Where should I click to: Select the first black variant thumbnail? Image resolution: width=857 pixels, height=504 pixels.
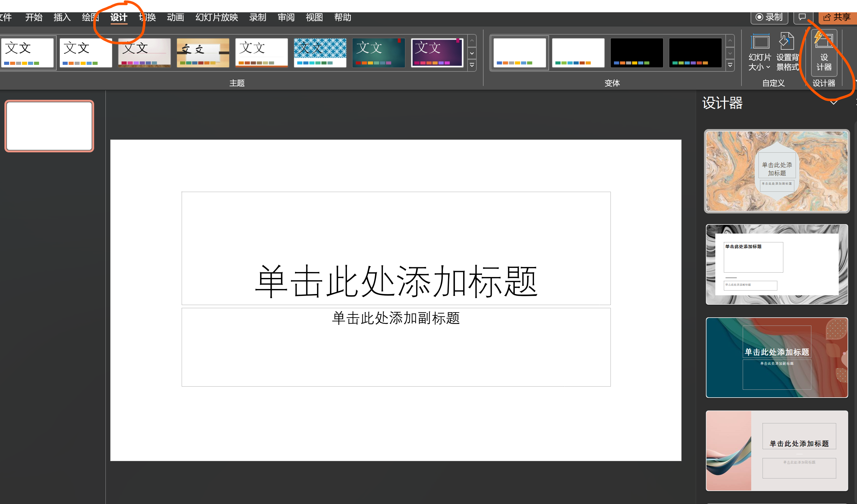637,53
